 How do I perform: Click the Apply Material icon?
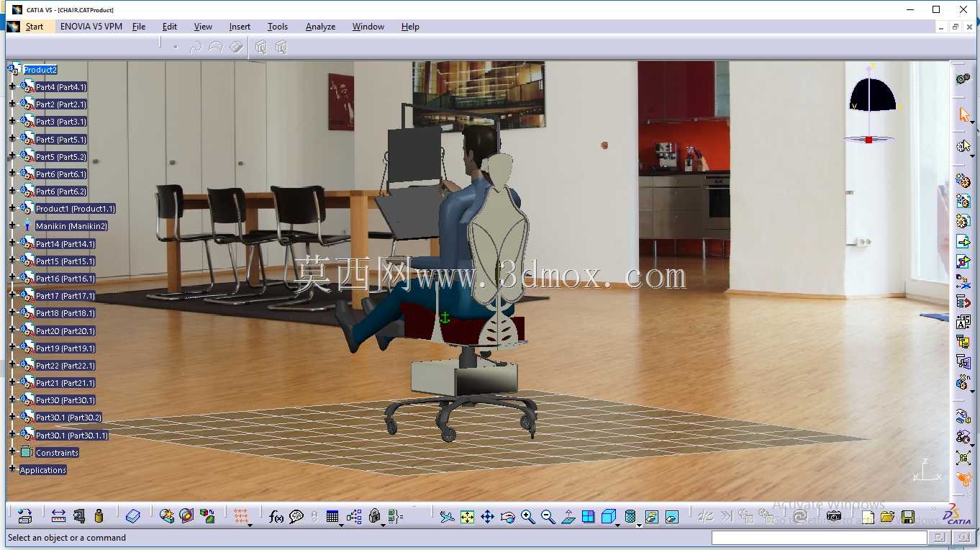click(133, 516)
